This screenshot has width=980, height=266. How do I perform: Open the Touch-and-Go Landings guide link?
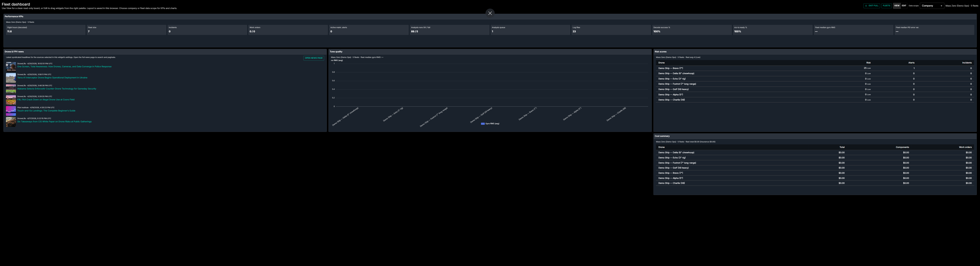click(x=46, y=111)
